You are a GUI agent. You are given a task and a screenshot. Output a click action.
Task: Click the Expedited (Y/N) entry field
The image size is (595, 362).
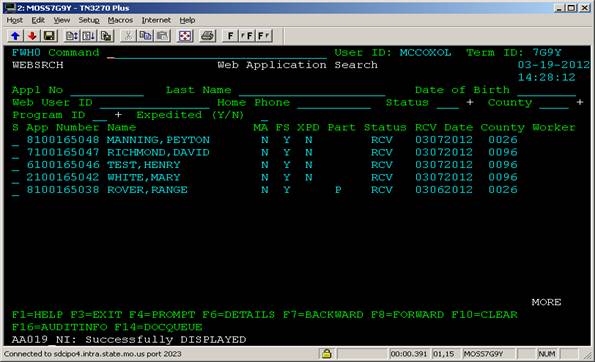[x=264, y=116]
